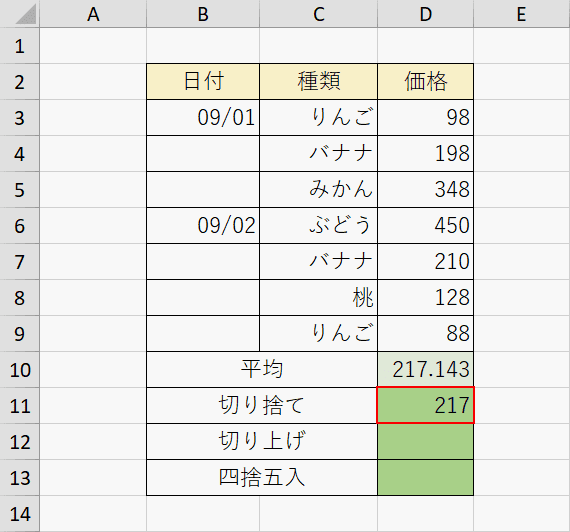The image size is (570, 532).
Task: Select row 10 header
Action: [x=20, y=370]
